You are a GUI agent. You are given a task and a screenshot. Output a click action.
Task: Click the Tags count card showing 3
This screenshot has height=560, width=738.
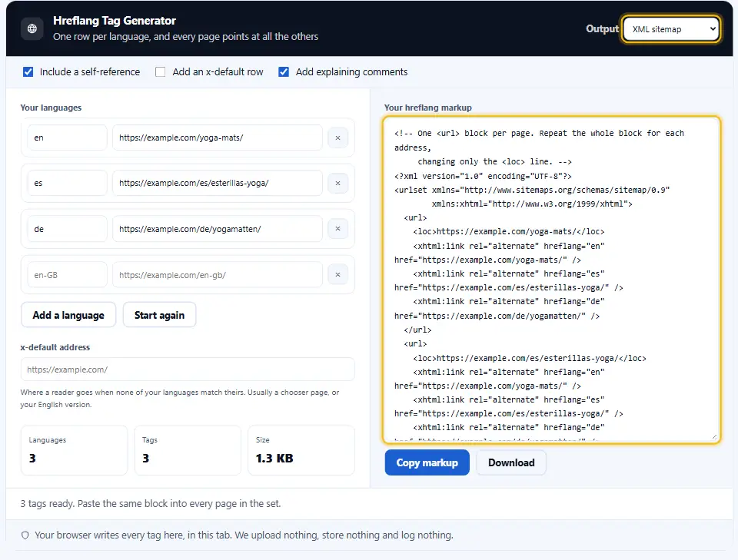[x=188, y=450]
